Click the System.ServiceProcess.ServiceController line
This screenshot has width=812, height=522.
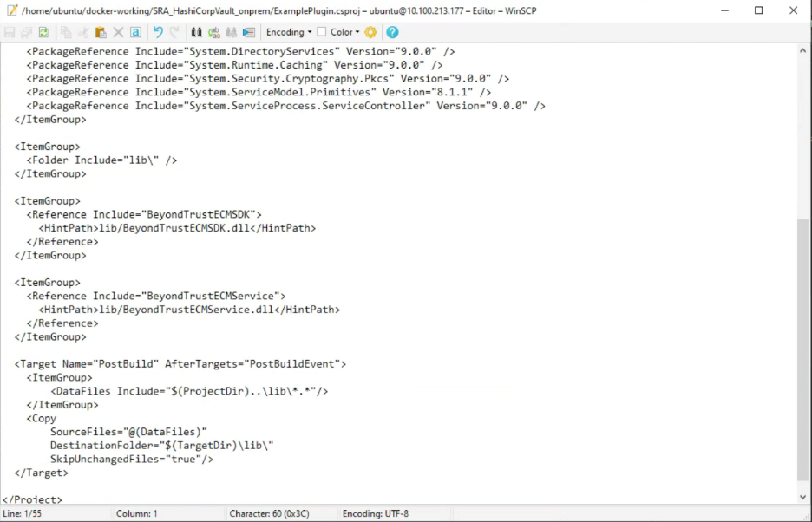(286, 106)
